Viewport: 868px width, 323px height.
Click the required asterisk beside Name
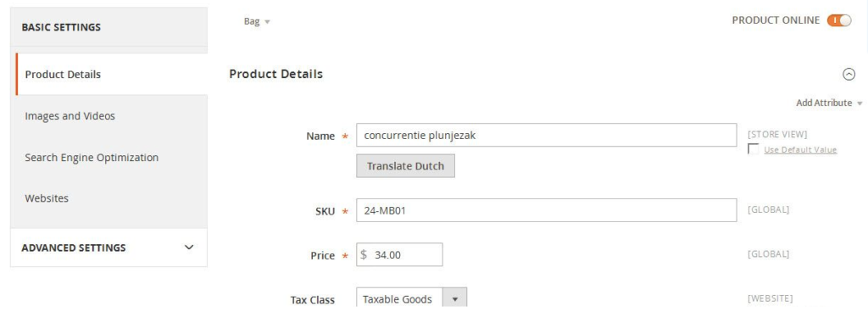(x=346, y=136)
